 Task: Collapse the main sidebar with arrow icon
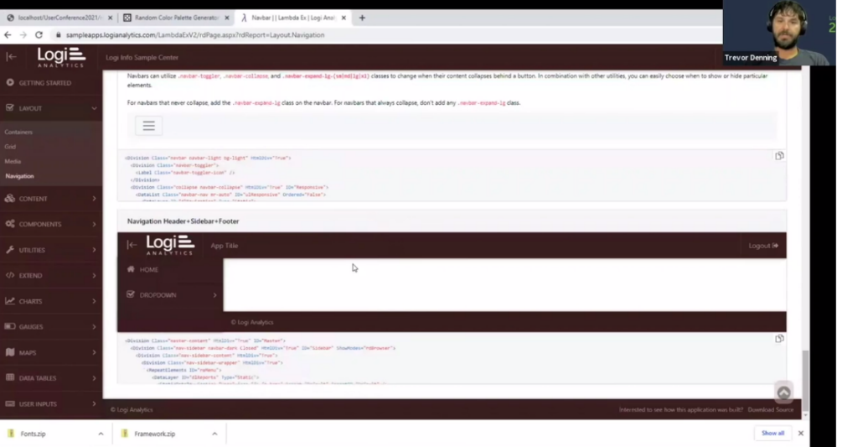click(x=11, y=56)
